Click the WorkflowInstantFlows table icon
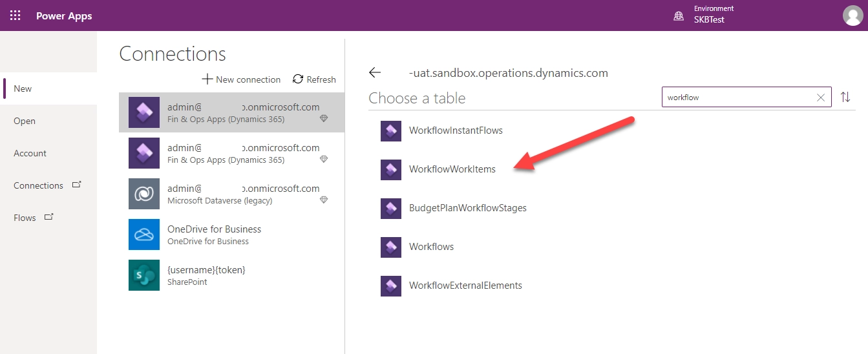The image size is (868, 354). point(391,130)
